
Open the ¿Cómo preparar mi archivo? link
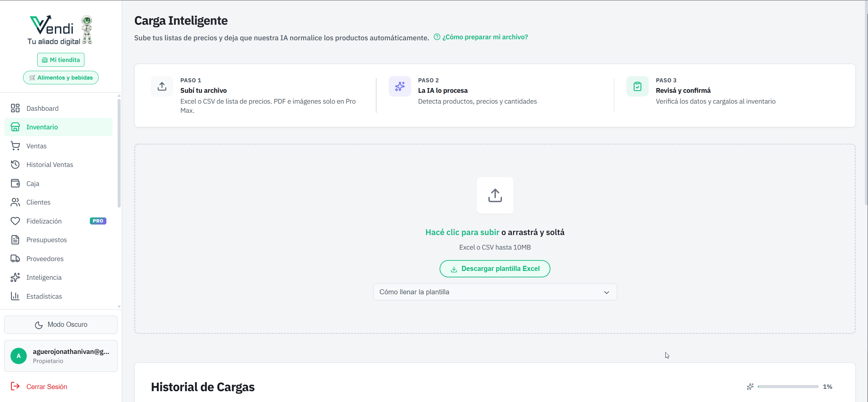(485, 37)
